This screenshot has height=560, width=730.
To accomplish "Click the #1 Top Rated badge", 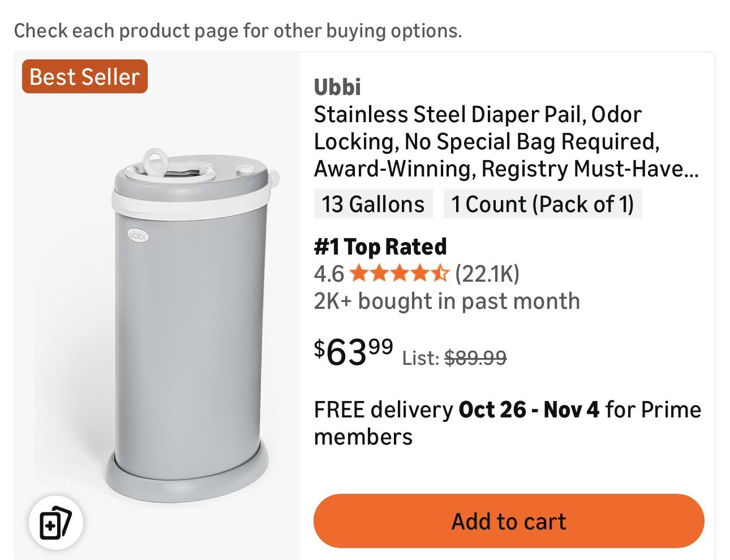I will click(x=380, y=246).
